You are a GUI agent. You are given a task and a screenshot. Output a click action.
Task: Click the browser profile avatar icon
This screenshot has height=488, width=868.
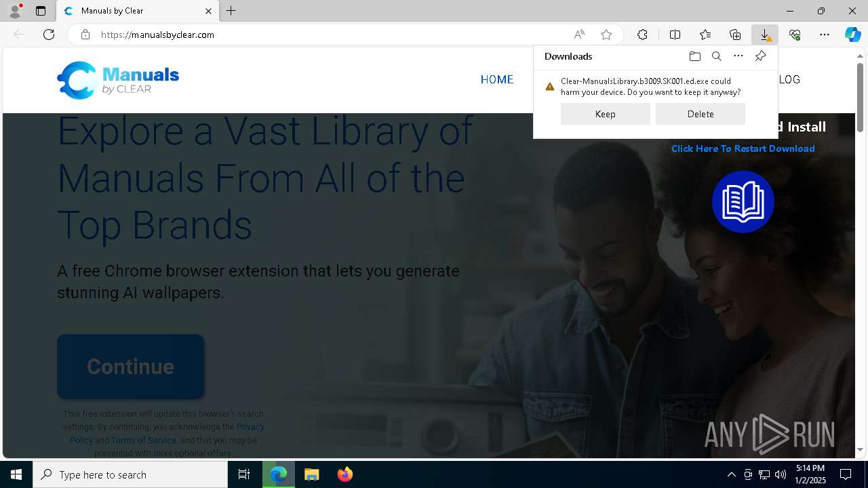coord(15,11)
